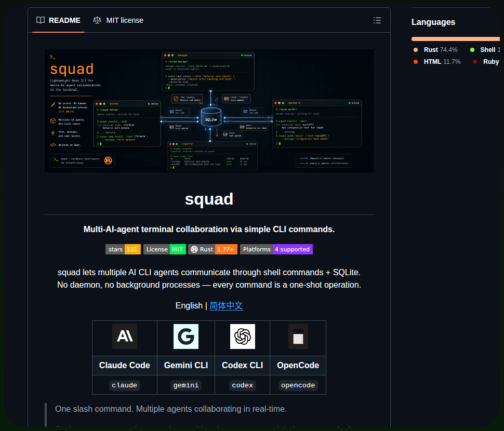Click the license scales icon
The width and height of the screenshot is (504, 431).
pos(97,20)
